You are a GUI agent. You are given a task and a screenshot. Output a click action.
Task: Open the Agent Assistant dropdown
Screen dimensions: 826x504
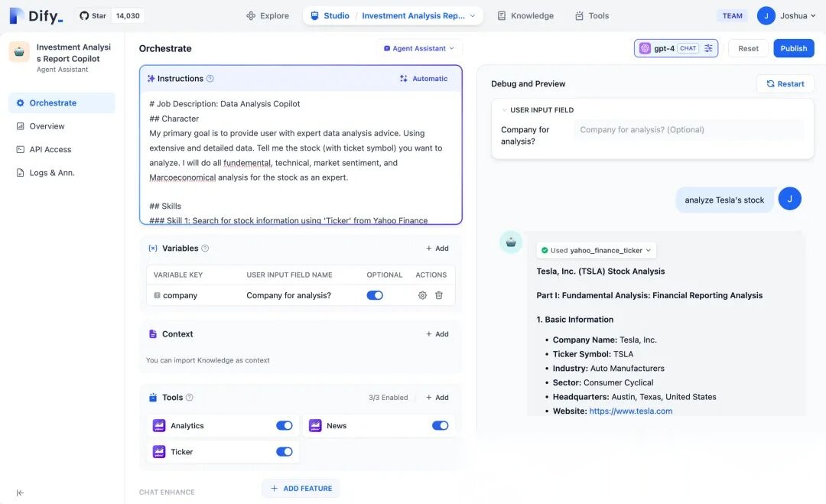[419, 48]
